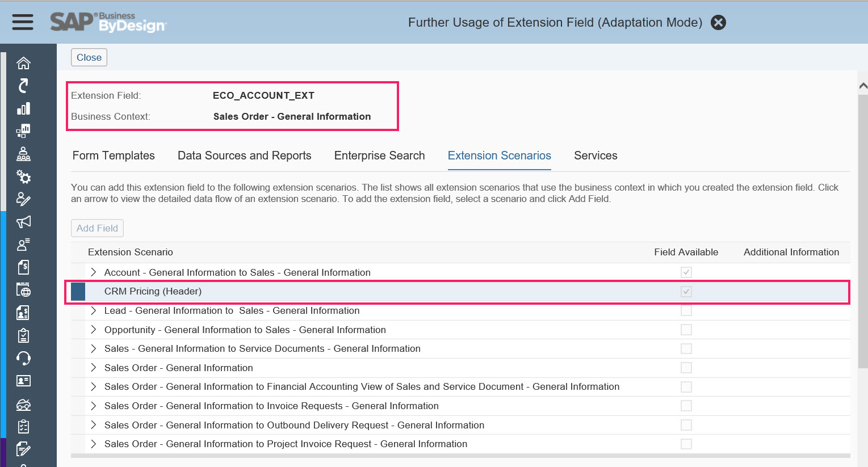Viewport: 868px width, 467px height.
Task: Open the document with dollar sign icon
Action: tap(23, 267)
